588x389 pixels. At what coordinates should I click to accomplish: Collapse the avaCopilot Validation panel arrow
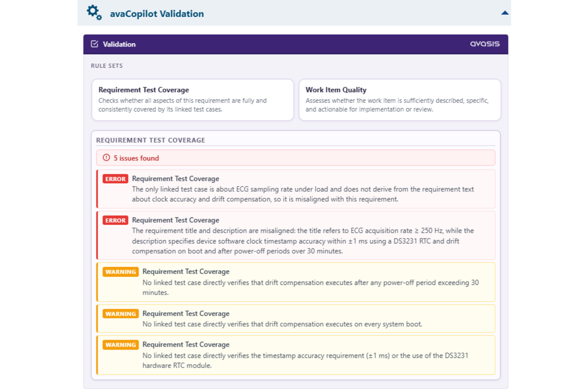click(x=505, y=13)
